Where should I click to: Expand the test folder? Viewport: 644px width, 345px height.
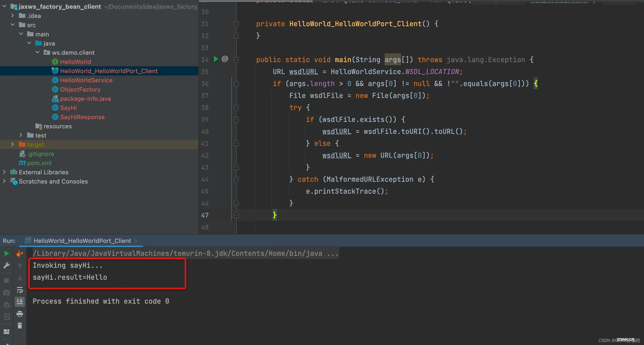[x=21, y=135]
